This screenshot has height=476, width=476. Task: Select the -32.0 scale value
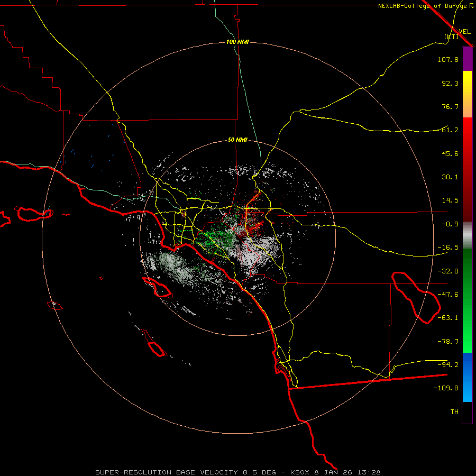(x=448, y=271)
